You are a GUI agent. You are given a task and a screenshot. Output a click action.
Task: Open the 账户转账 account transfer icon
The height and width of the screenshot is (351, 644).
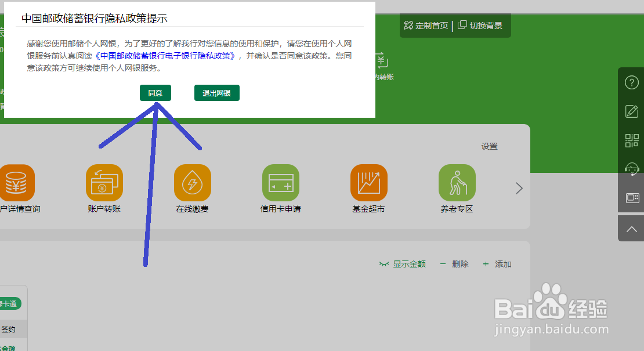pos(104,183)
